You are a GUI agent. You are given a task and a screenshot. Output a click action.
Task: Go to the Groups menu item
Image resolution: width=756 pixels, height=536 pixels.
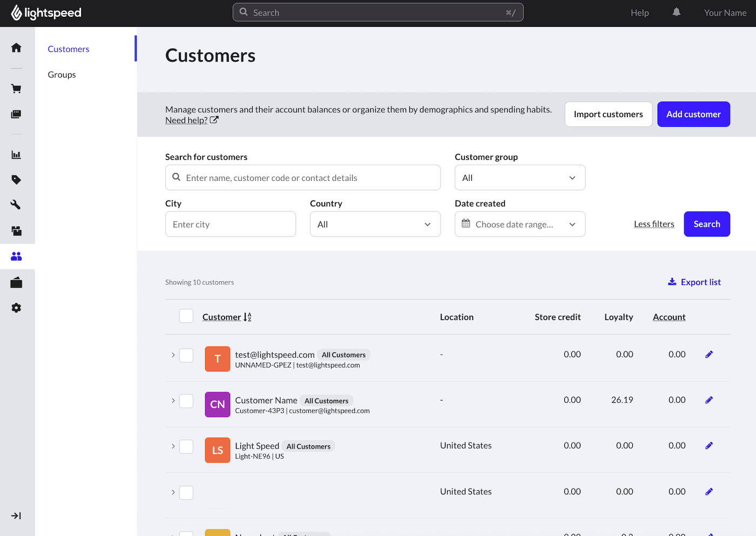(x=62, y=74)
